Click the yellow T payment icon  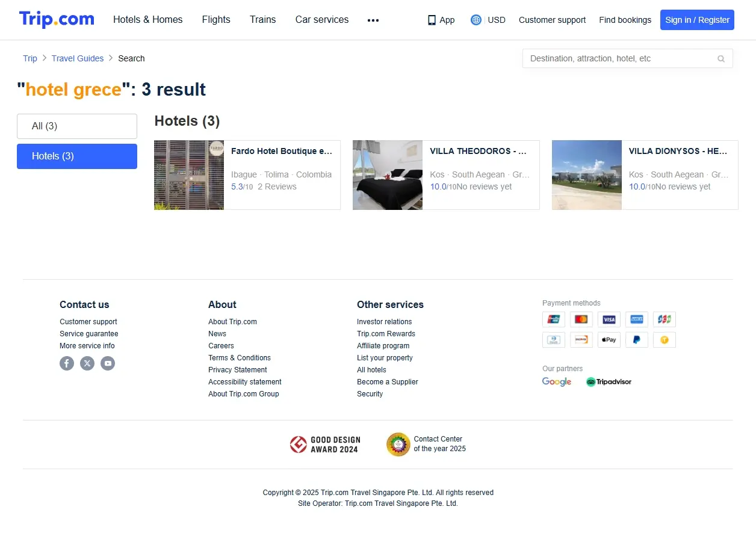[665, 340]
